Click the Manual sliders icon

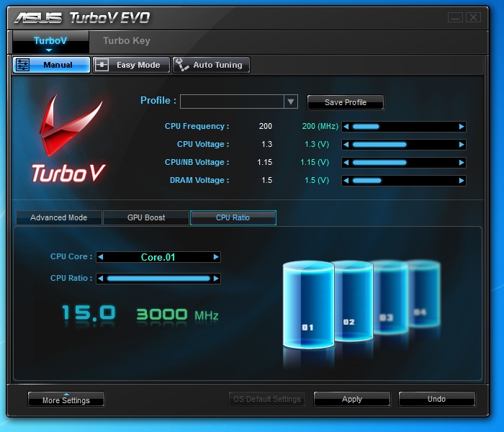point(22,65)
